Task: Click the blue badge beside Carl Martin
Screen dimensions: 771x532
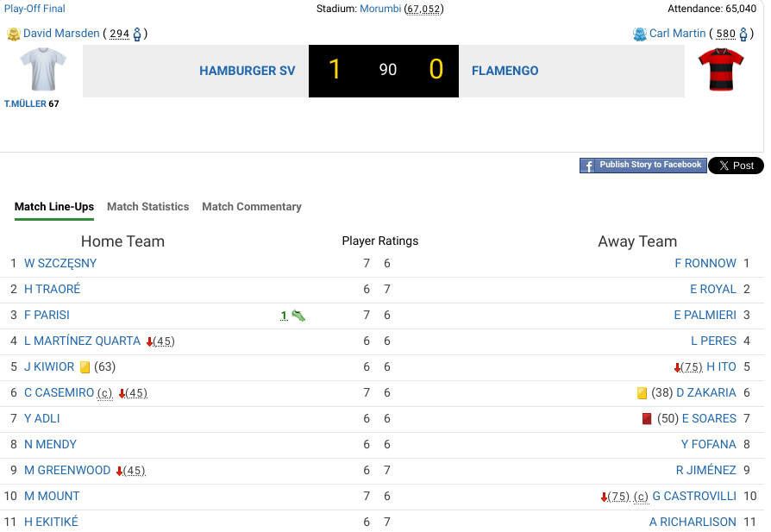Action: coord(639,34)
